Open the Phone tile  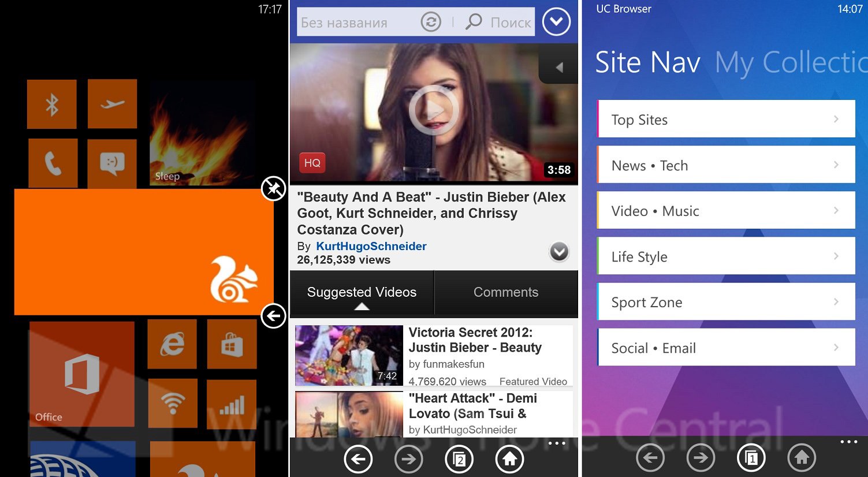tap(53, 163)
